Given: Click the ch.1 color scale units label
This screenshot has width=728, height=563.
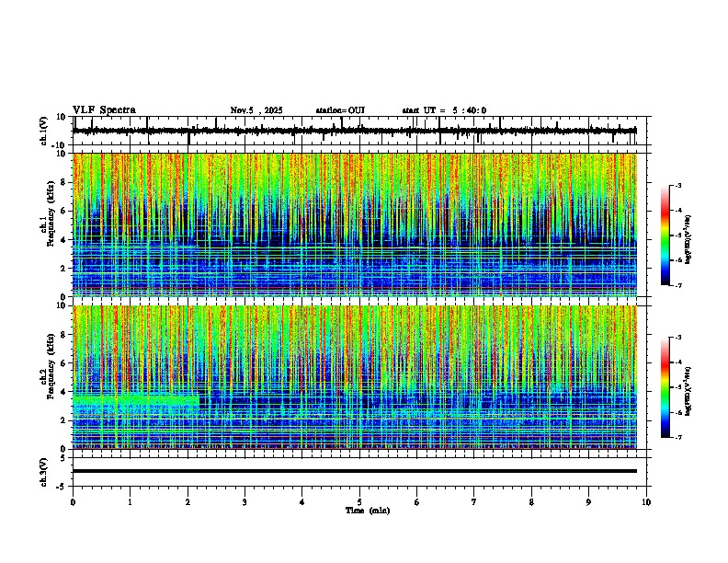Looking at the screenshot, I should tap(688, 239).
